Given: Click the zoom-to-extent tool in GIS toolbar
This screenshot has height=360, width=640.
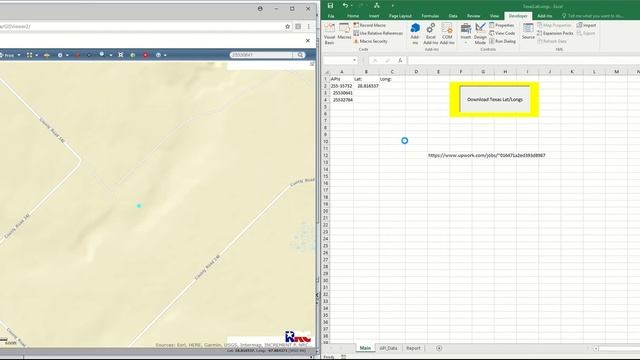Looking at the screenshot, I should coord(121,55).
